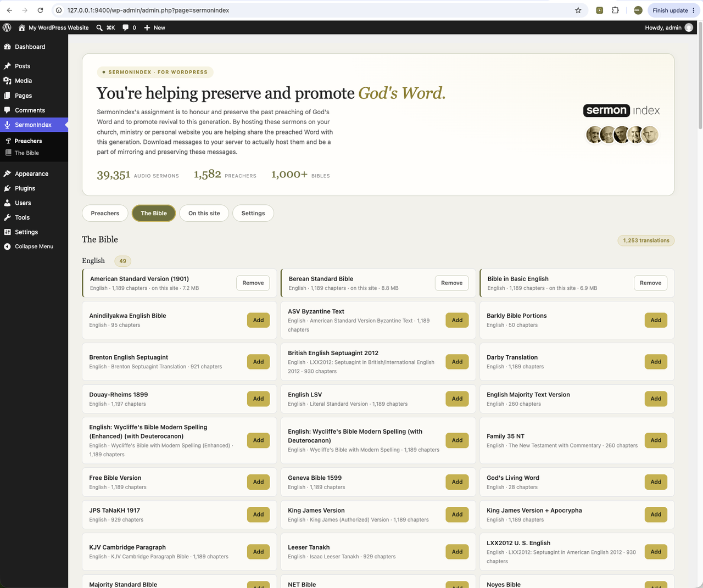This screenshot has width=703, height=588.
Task: Click the Collapse Menu arrow icon
Action: pos(7,247)
